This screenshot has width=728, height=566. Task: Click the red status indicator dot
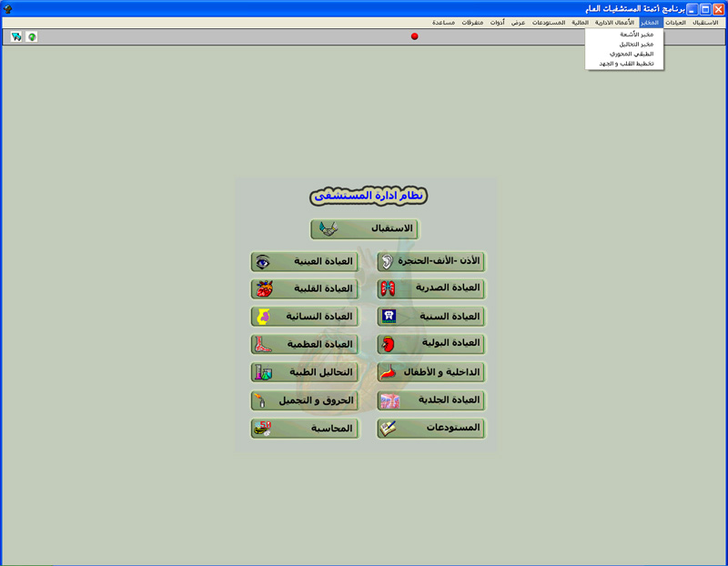(415, 36)
